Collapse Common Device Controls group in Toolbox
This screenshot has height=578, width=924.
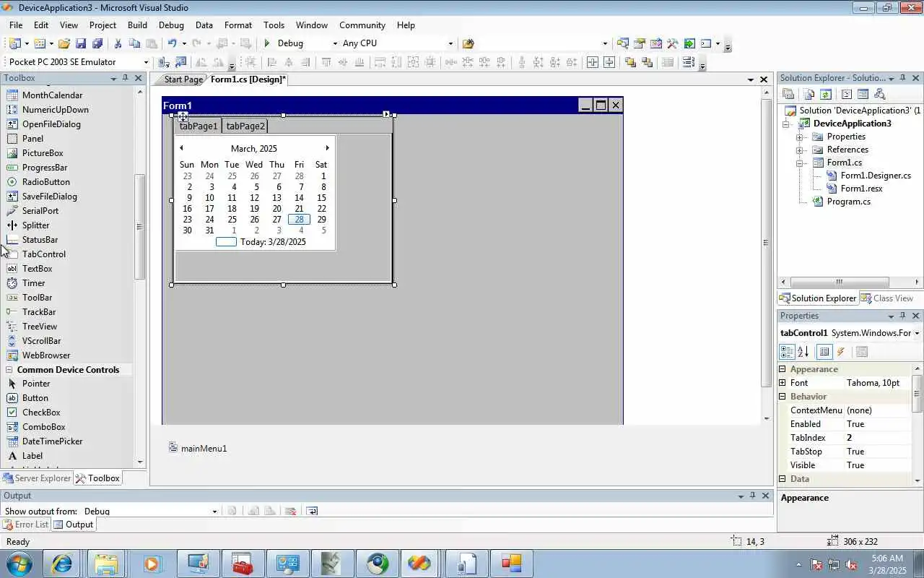pyautogui.click(x=9, y=370)
